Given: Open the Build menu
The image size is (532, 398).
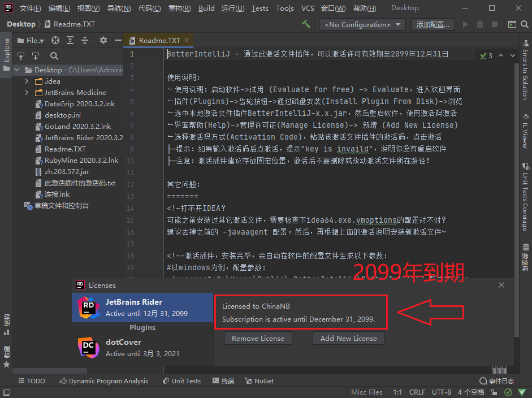Looking at the screenshot, I should tap(206, 8).
